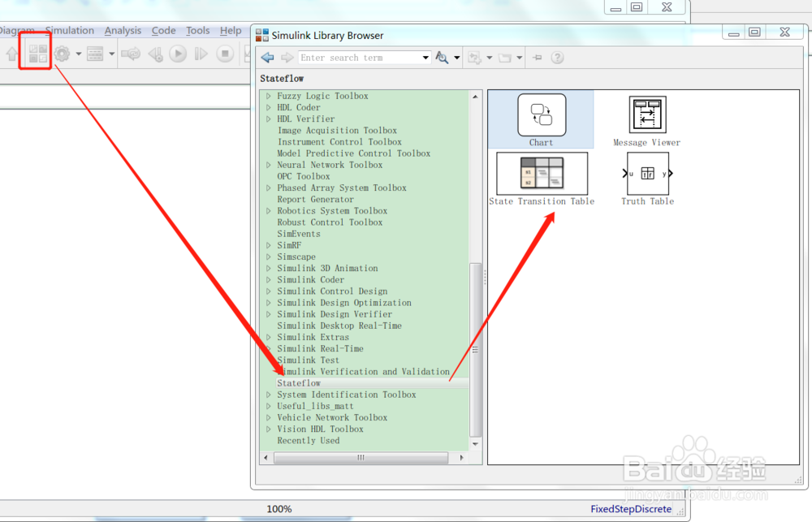The image size is (812, 522).
Task: Toggle the stay-on-top pin icon
Action: (x=537, y=58)
